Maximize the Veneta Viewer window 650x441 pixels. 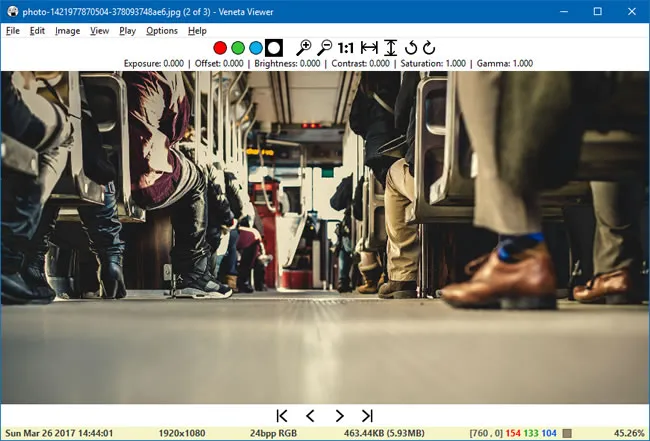point(598,12)
